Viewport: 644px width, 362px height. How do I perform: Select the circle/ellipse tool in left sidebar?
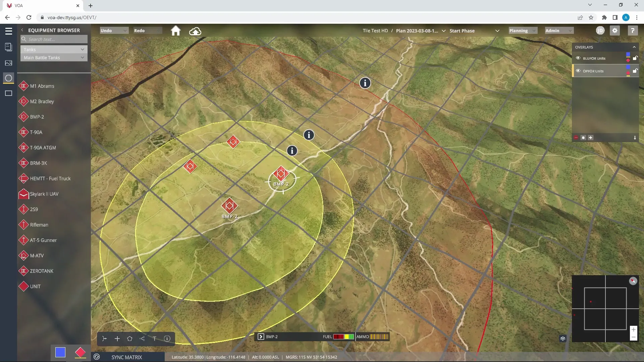point(8,78)
